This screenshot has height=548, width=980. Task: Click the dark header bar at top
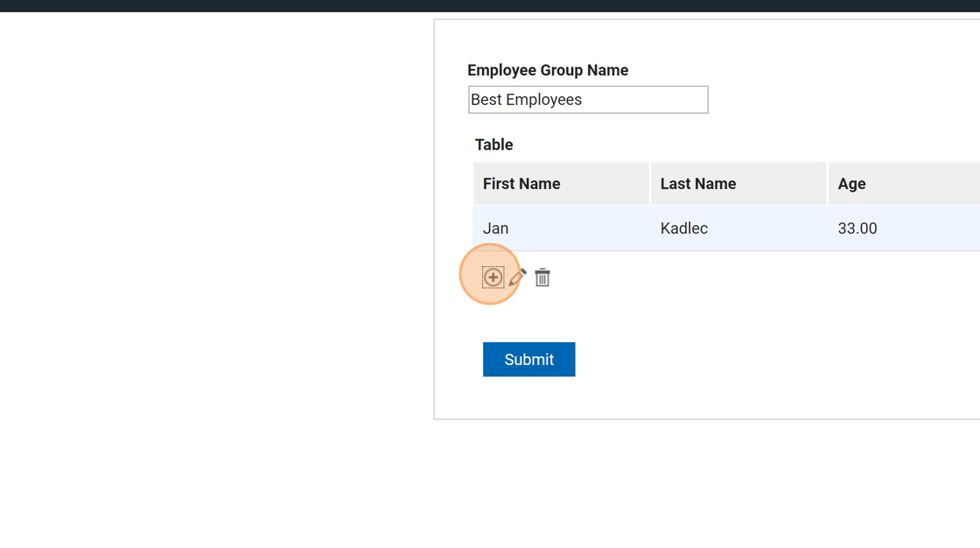[490, 5]
